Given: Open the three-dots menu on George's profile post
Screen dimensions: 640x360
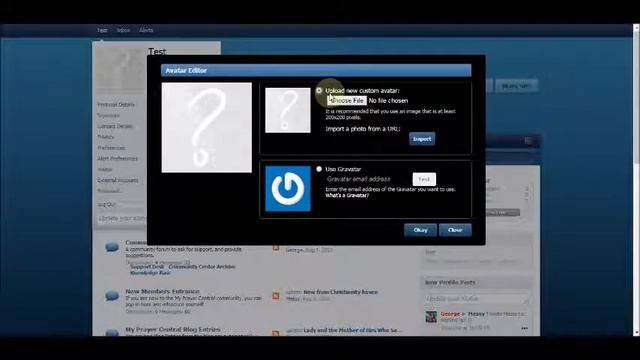Looking at the screenshot, I should (x=524, y=328).
